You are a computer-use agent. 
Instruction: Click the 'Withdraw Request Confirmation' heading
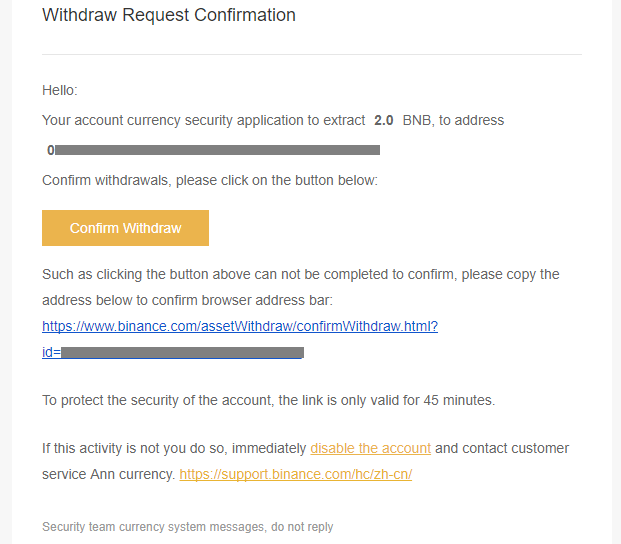tap(169, 15)
